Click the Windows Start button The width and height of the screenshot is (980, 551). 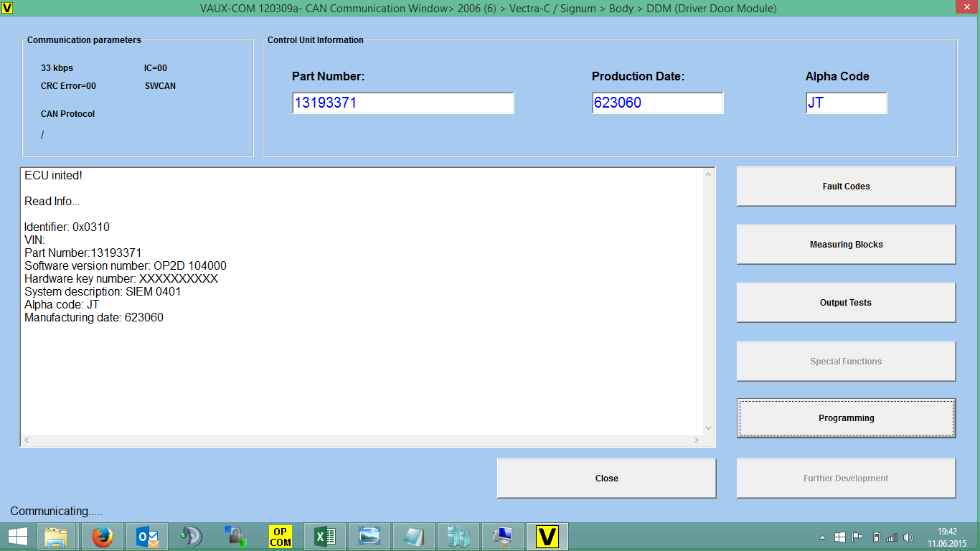coord(18,537)
